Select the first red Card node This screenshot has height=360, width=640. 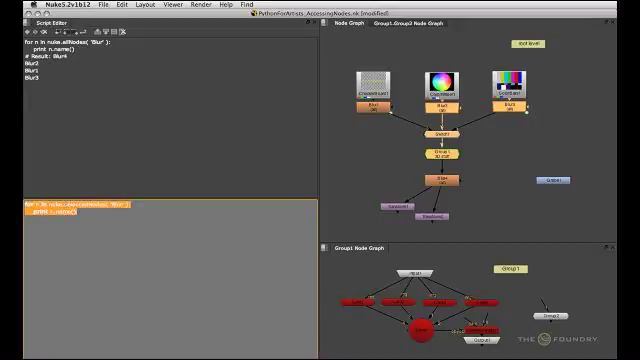[358, 302]
